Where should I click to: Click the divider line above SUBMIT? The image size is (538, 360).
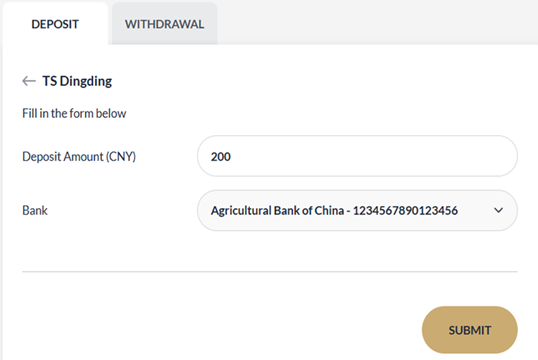click(x=270, y=271)
